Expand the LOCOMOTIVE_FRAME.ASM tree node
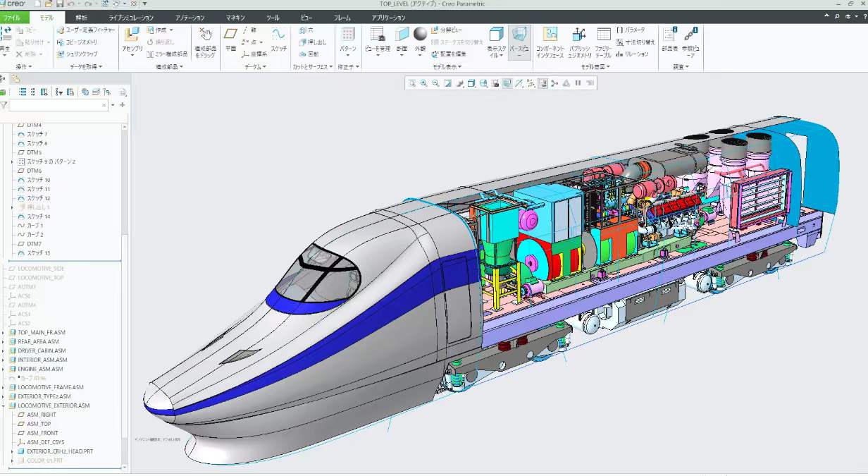 (4, 387)
